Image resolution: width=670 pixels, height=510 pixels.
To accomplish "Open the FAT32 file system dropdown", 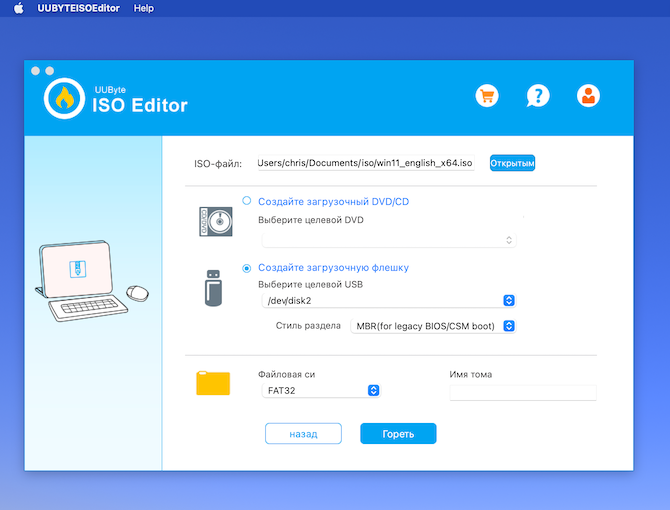I will [x=321, y=390].
